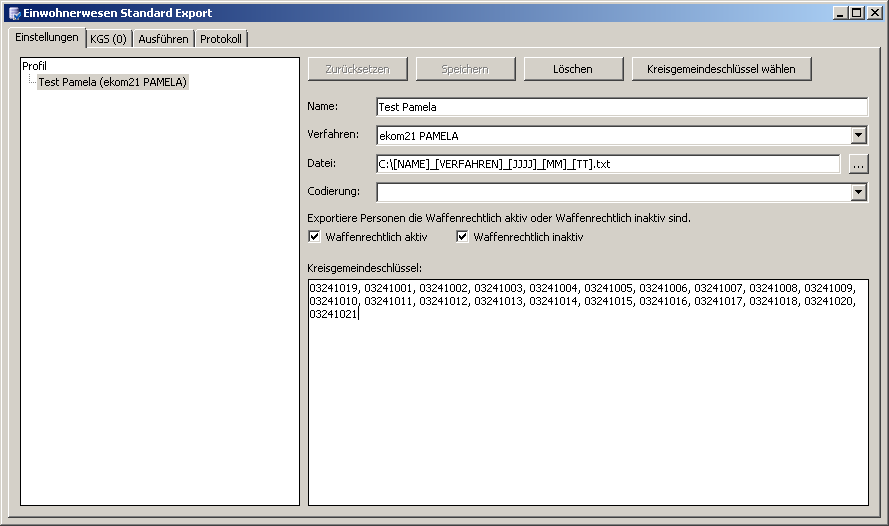The image size is (889, 526).
Task: Focus the Datei path input field
Action: [607, 164]
